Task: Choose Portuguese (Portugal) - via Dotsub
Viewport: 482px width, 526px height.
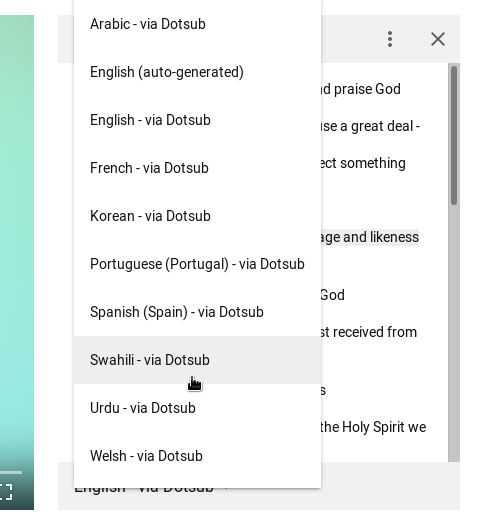Action: pos(197,264)
